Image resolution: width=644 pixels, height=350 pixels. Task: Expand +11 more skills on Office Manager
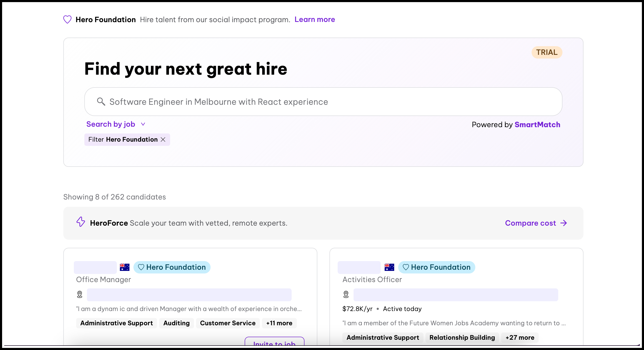279,323
